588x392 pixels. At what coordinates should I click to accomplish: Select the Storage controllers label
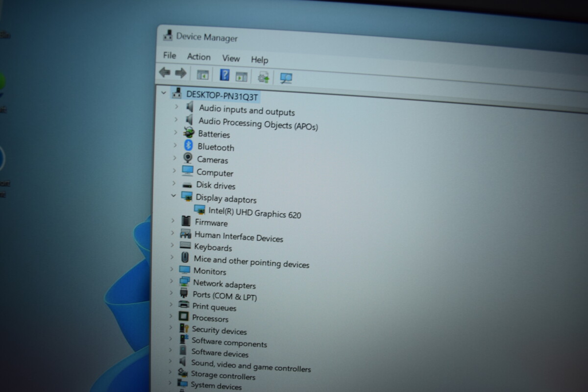coord(223,375)
